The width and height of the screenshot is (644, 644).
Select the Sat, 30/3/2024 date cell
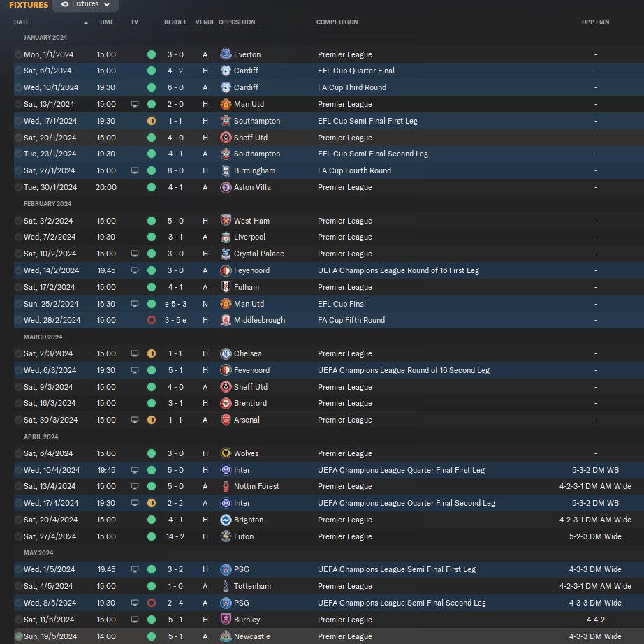[x=50, y=420]
